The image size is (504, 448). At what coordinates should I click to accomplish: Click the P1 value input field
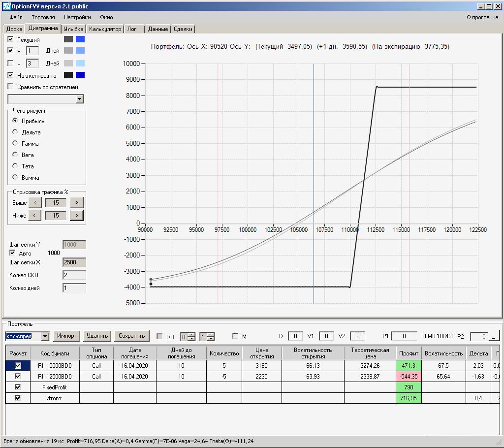(x=404, y=336)
